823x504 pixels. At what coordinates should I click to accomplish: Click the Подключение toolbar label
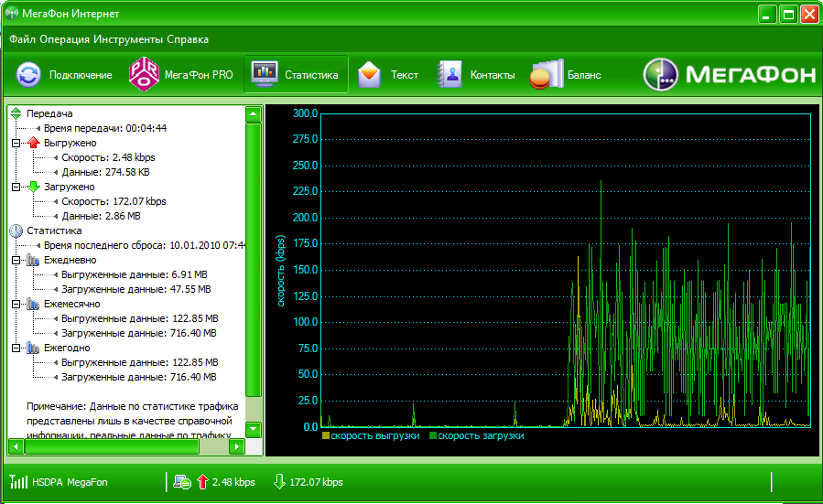(x=81, y=75)
